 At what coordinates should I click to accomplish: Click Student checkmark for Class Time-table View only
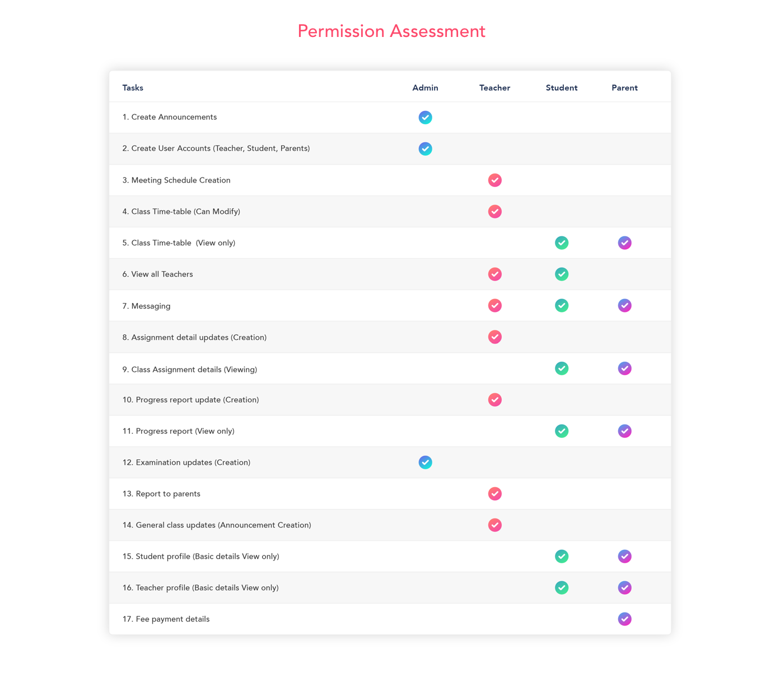(x=562, y=243)
